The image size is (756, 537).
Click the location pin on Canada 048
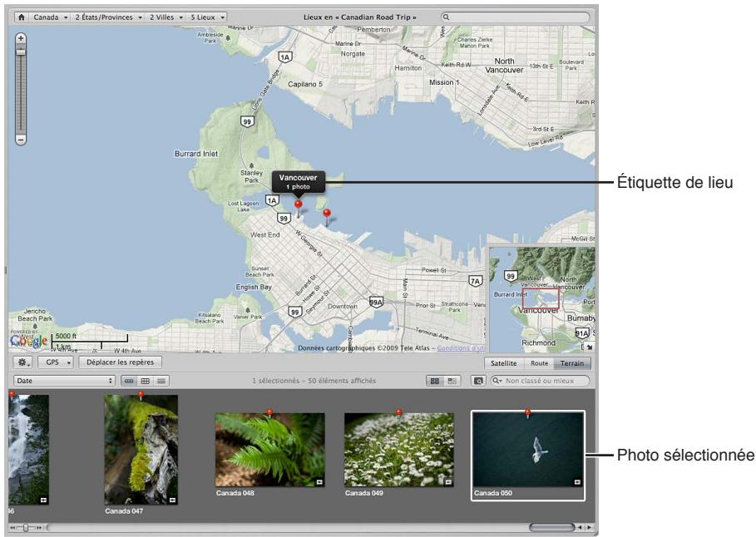tap(270, 413)
